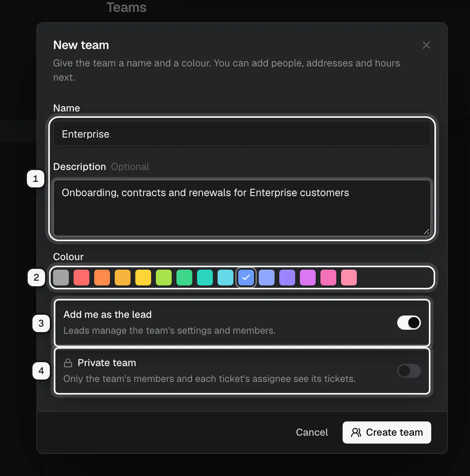Viewport: 470px width, 476px height.
Task: Pick the magenta colour swatch
Action: click(x=308, y=278)
